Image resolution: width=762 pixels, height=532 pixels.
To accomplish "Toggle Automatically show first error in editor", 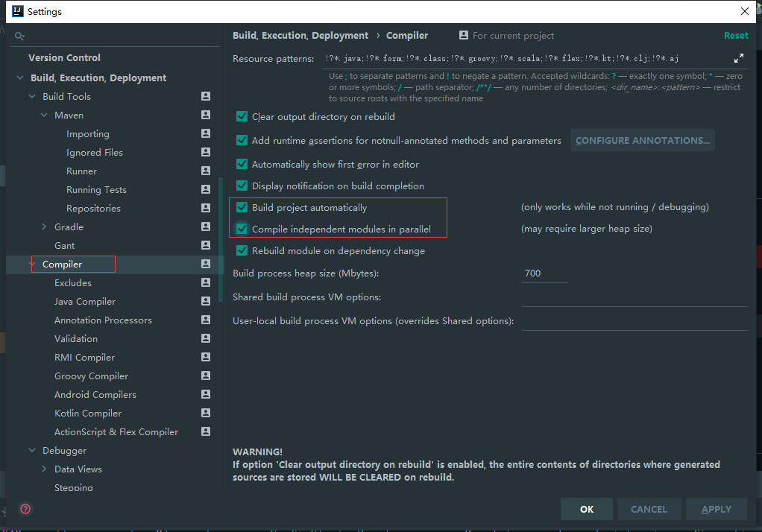I will [x=242, y=164].
